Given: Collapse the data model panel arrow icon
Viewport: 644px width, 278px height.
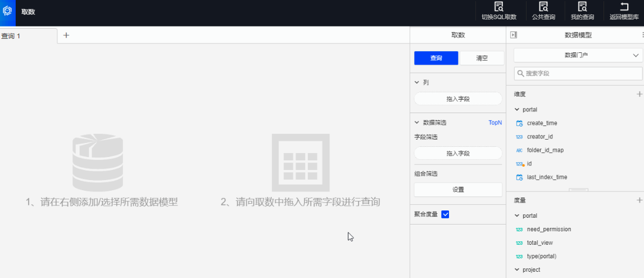Looking at the screenshot, I should point(514,35).
